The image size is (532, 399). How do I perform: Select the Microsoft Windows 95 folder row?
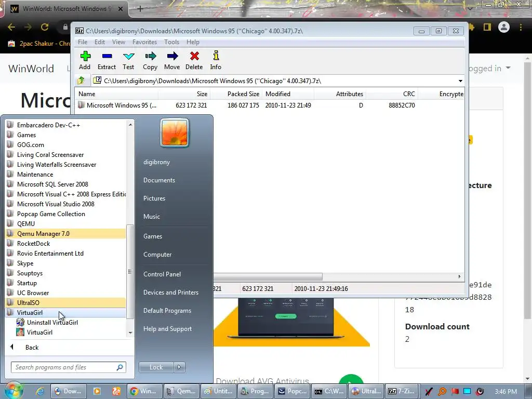point(270,105)
